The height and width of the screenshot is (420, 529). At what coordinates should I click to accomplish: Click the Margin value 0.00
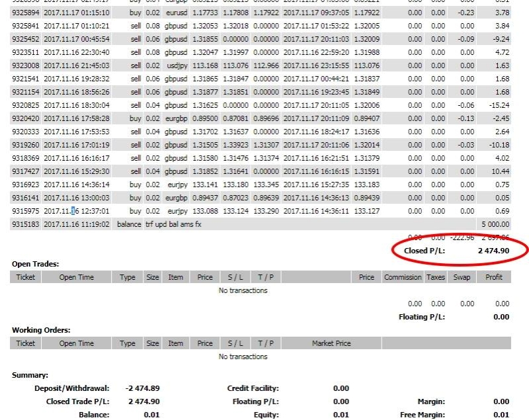501,401
